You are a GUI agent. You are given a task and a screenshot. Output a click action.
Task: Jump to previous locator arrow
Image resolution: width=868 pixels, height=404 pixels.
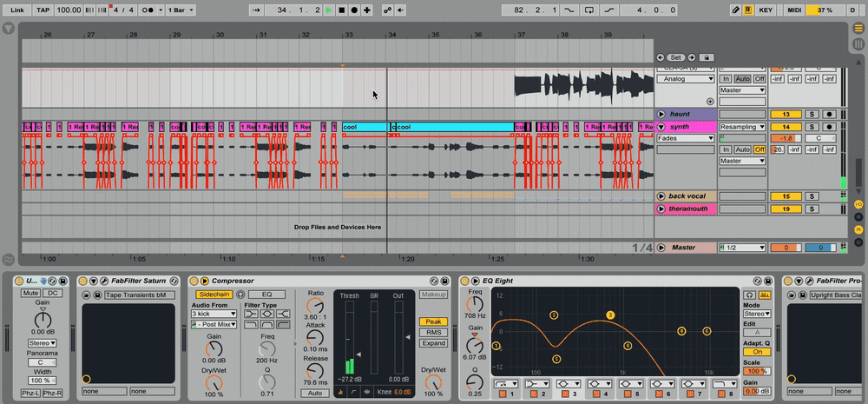661,57
